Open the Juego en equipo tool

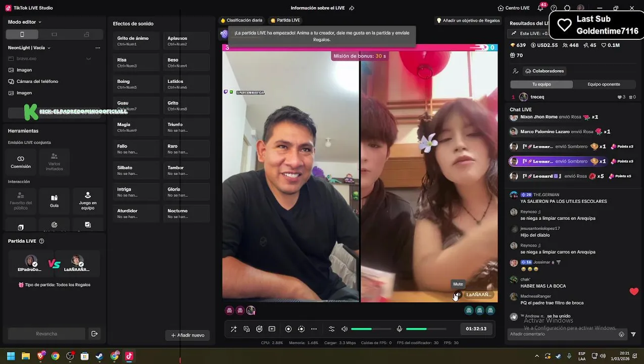[x=87, y=201]
